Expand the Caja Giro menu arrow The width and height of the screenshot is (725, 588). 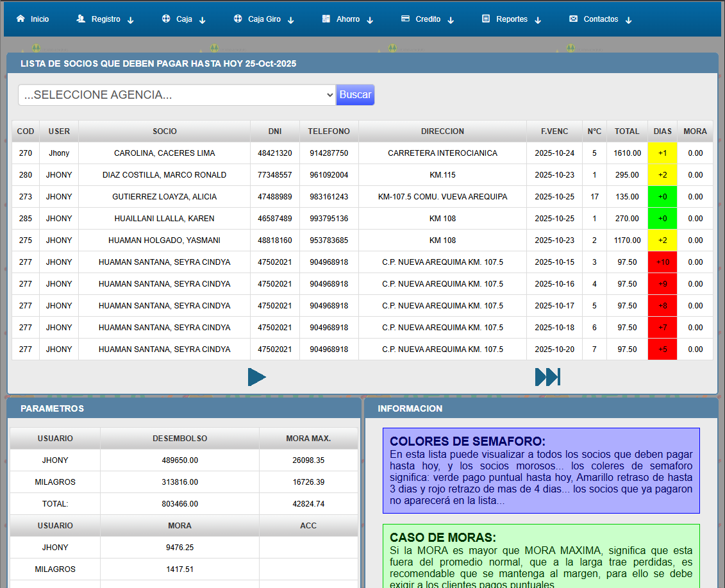tap(290, 20)
